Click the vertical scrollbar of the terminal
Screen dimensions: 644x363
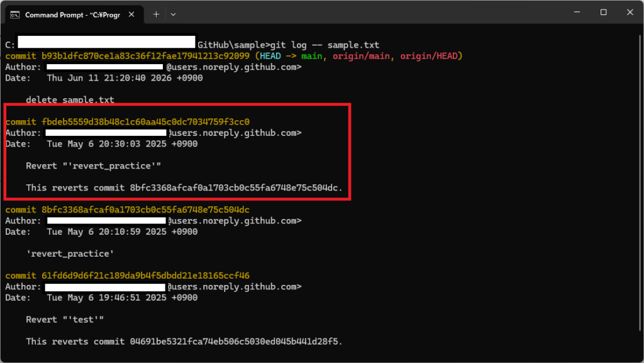pyautogui.click(x=640, y=182)
